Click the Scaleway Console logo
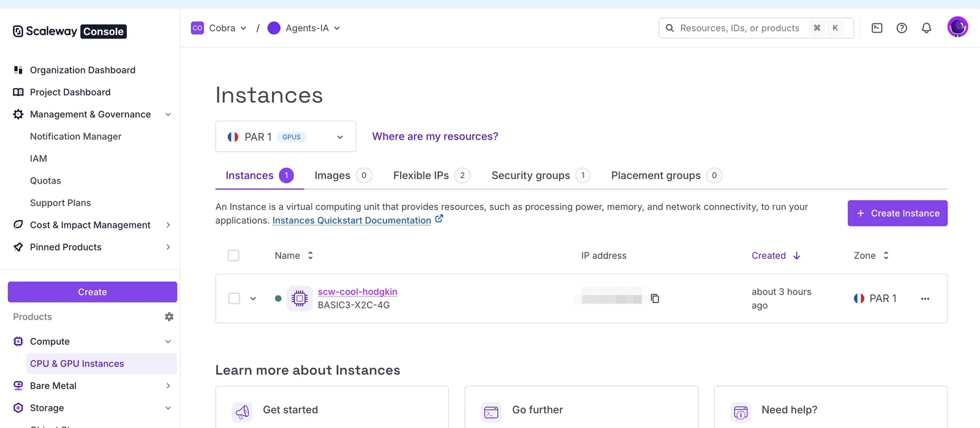This screenshot has height=428, width=980. coord(70,31)
